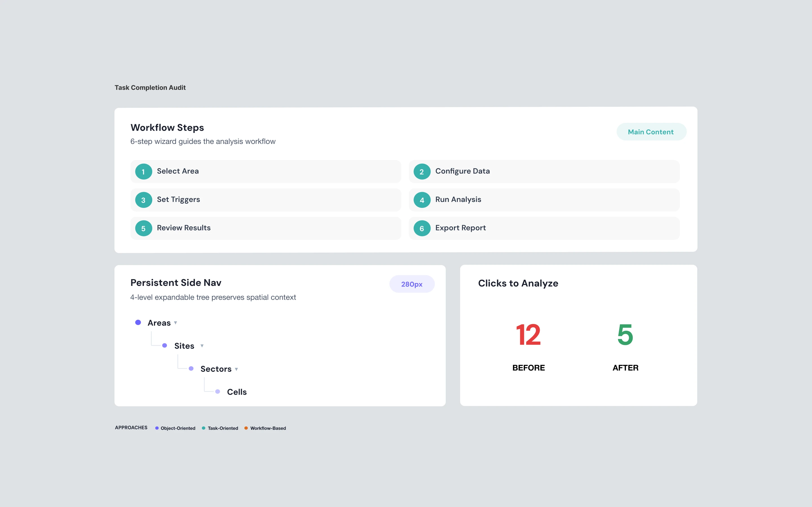Image resolution: width=812 pixels, height=507 pixels.
Task: Select the Sectors tree item
Action: [x=216, y=369]
